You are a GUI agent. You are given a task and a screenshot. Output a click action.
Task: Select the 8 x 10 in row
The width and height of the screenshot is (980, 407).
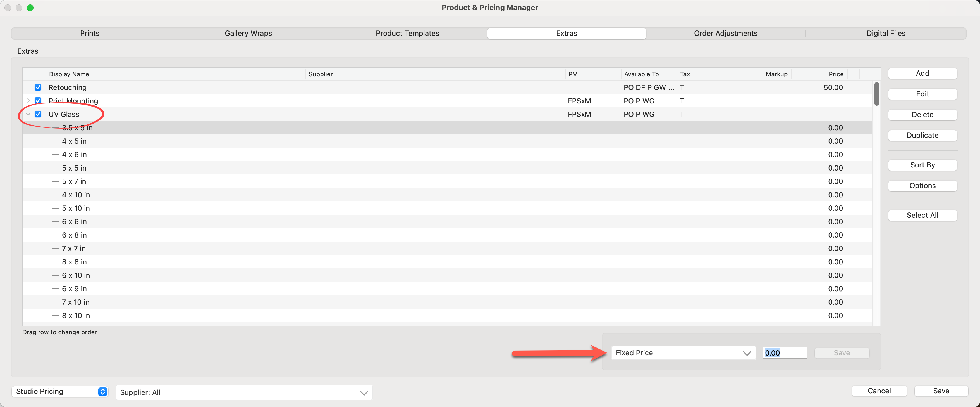(x=76, y=315)
